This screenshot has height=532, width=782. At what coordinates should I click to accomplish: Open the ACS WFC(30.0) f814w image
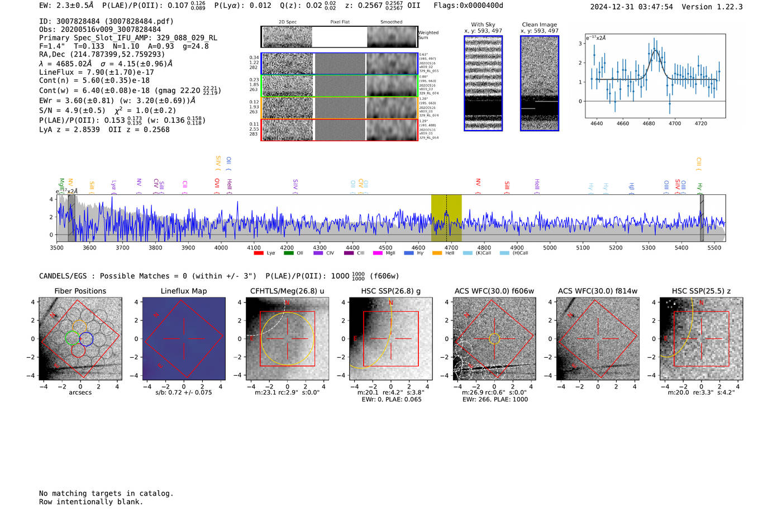pyautogui.click(x=598, y=338)
